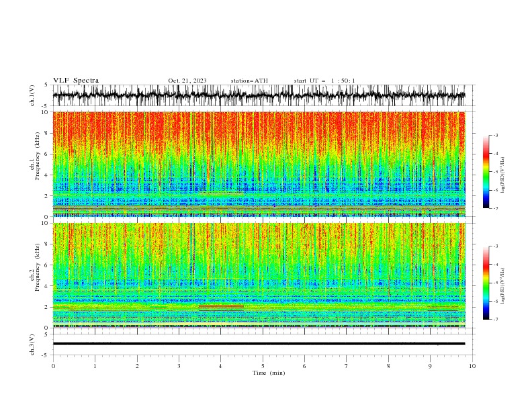This screenshot has height=411, width=532.
Task: Click the 'Time (min)' axis label
Action: [269, 373]
